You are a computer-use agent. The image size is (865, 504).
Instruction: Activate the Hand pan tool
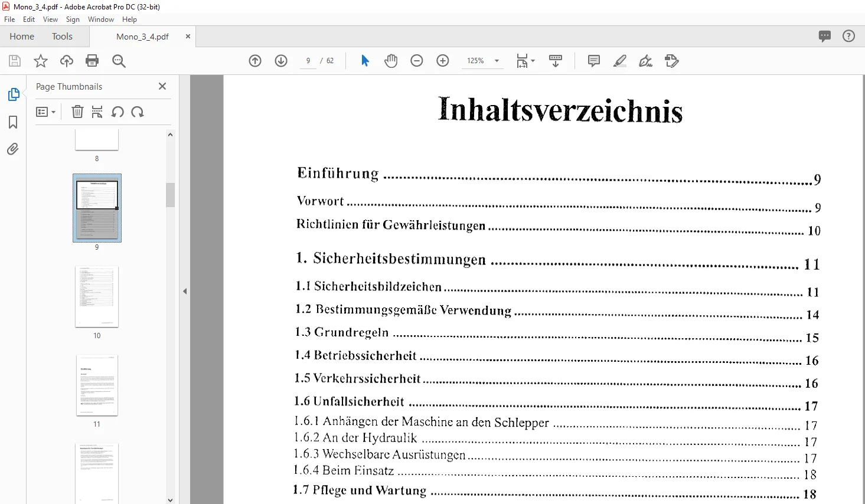point(391,61)
